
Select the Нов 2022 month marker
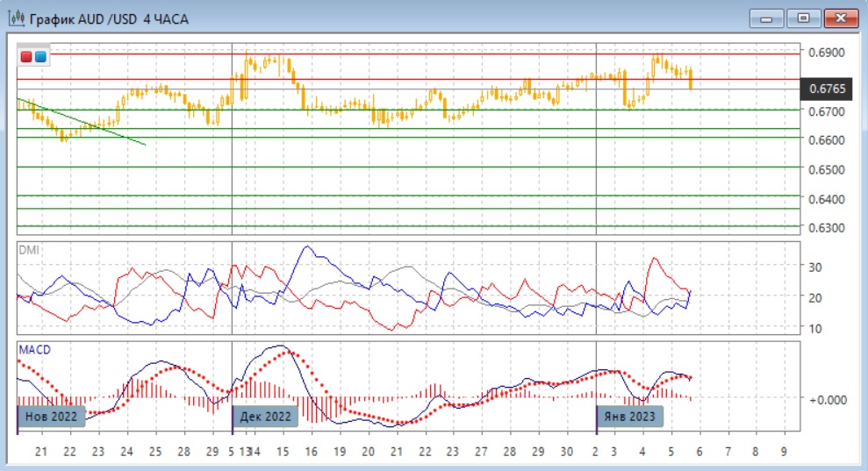51,416
